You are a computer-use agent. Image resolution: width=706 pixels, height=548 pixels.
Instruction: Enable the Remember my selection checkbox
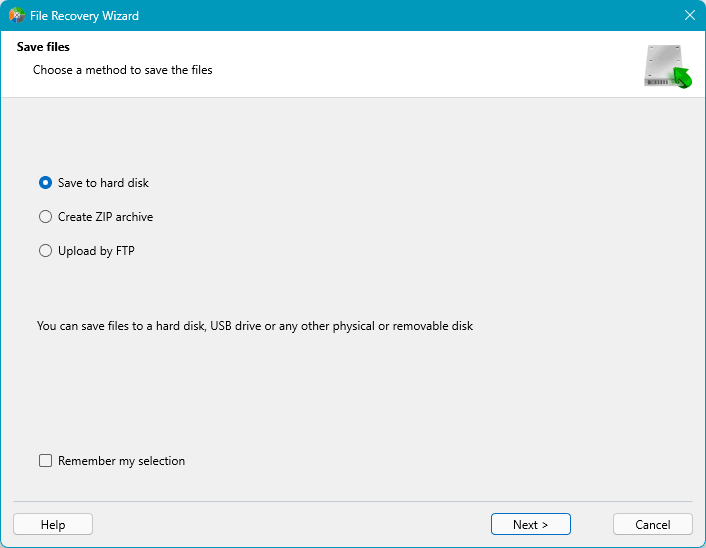pyautogui.click(x=45, y=461)
